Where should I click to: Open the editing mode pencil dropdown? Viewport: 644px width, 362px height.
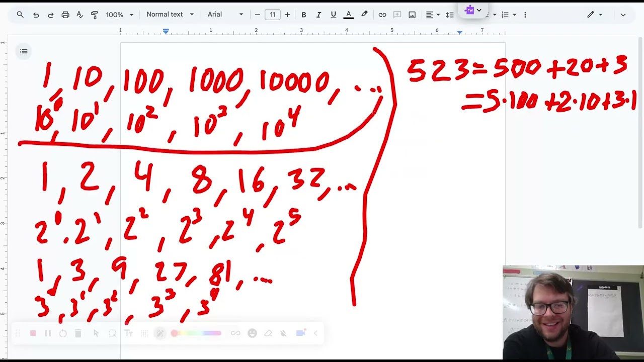pyautogui.click(x=594, y=15)
